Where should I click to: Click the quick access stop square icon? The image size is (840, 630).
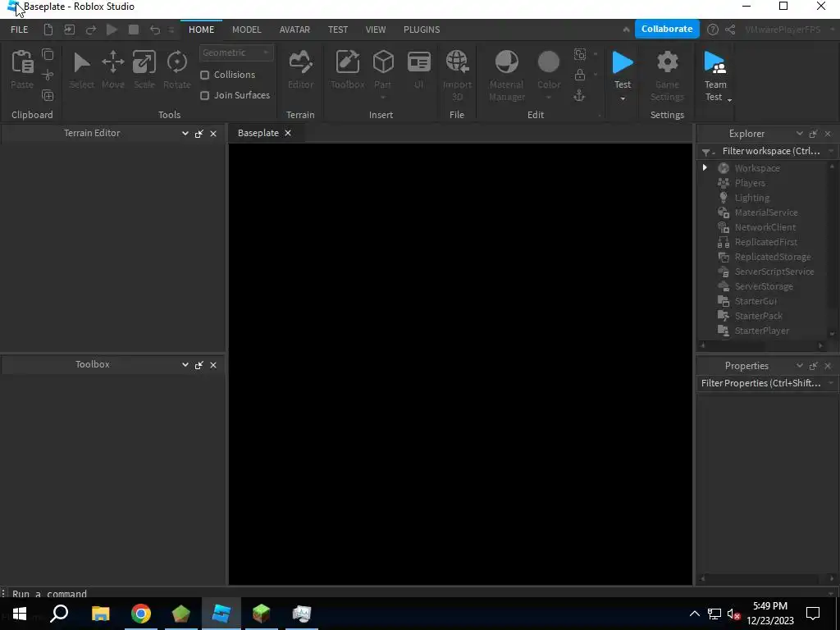(x=134, y=30)
